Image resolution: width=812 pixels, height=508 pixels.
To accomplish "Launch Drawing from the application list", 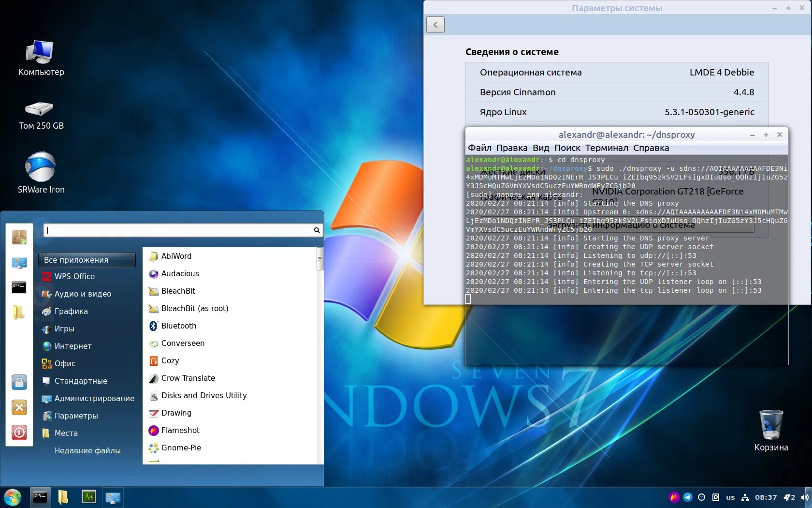I will (231, 413).
